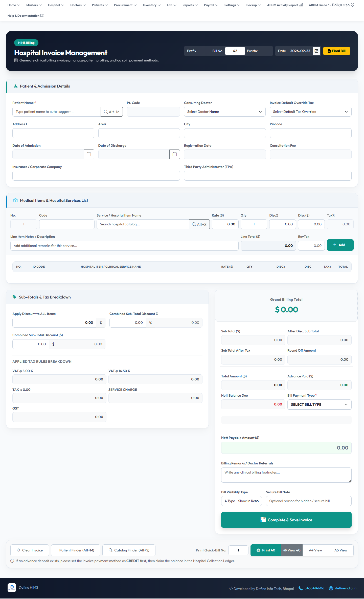Open Date of Admission calendar icon
The height and width of the screenshot is (599, 364).
coord(89,154)
